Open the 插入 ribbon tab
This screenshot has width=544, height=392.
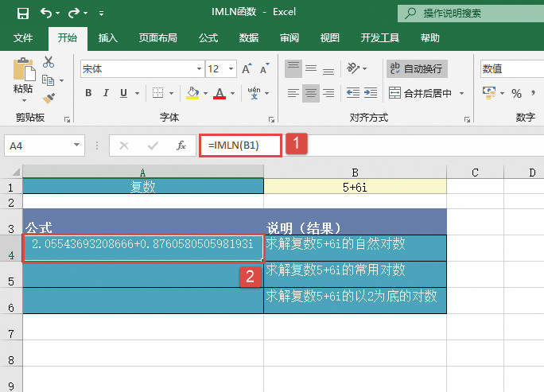(108, 37)
